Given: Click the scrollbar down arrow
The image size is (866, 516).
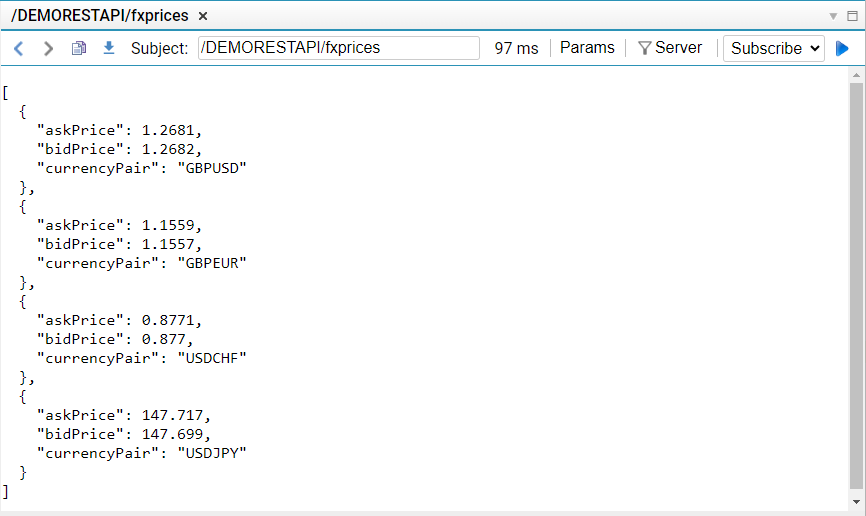Looking at the screenshot, I should [857, 502].
